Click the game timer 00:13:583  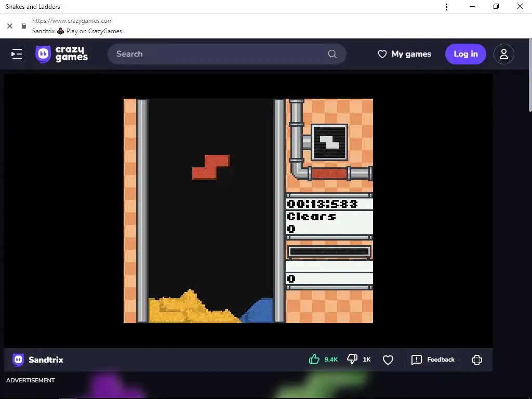pos(322,204)
